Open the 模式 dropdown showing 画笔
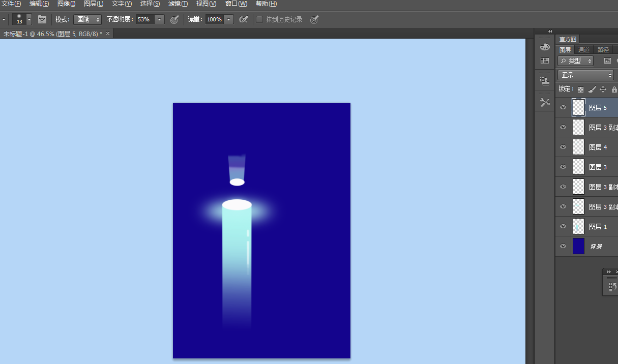618x364 pixels. pyautogui.click(x=87, y=19)
